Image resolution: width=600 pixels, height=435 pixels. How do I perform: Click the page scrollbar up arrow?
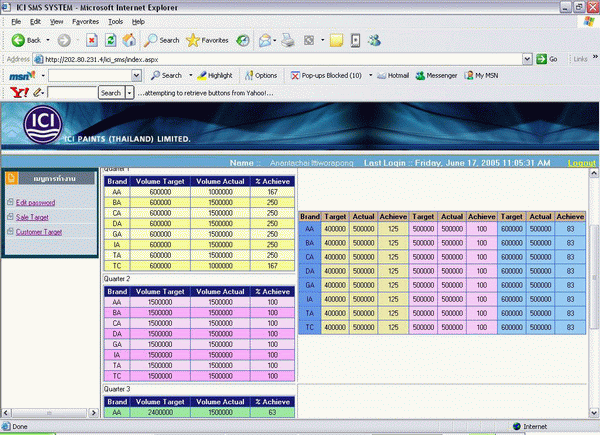(593, 173)
